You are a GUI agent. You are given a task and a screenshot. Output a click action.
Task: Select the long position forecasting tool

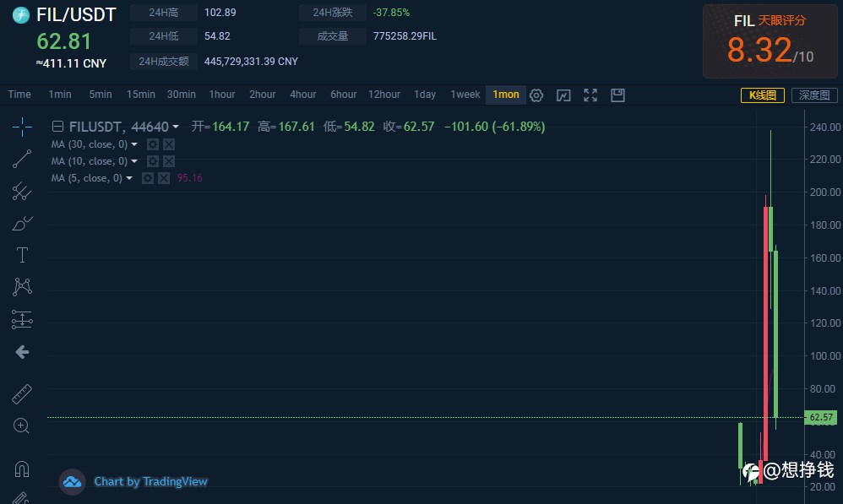[x=22, y=319]
